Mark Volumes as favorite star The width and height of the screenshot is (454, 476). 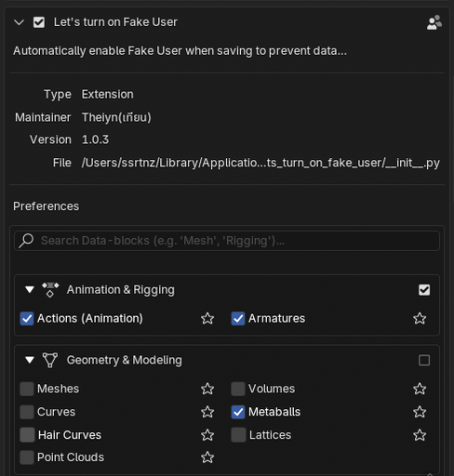click(x=420, y=389)
